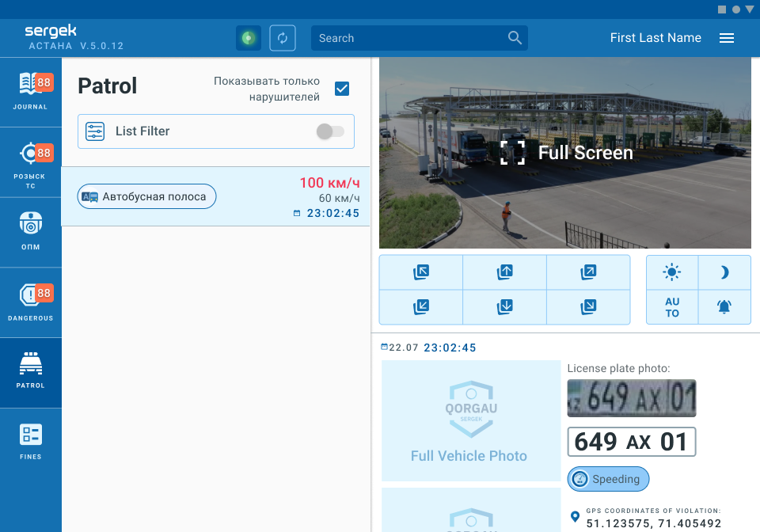The width and height of the screenshot is (760, 532).
Task: Switch camera to day mode
Action: 672,272
